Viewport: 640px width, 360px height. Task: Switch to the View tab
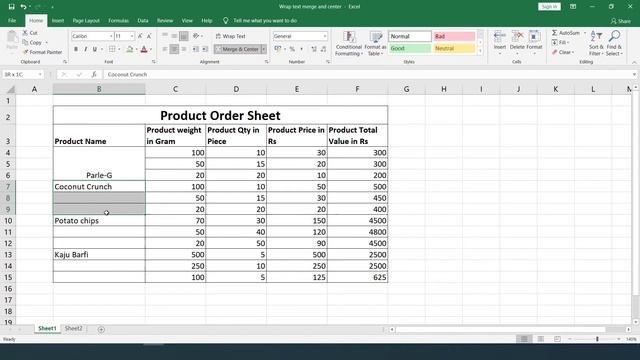point(187,20)
